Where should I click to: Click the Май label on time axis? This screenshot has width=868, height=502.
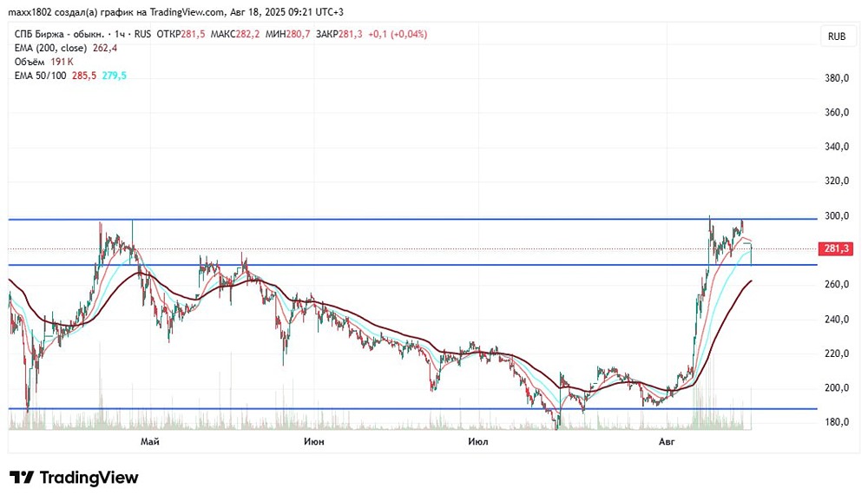pyautogui.click(x=150, y=441)
